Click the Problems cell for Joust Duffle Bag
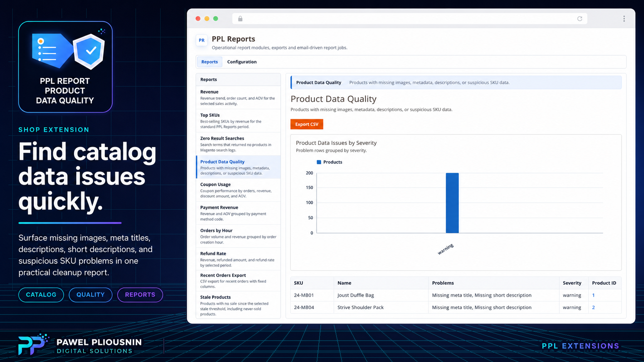The height and width of the screenshot is (362, 644). pyautogui.click(x=493, y=295)
